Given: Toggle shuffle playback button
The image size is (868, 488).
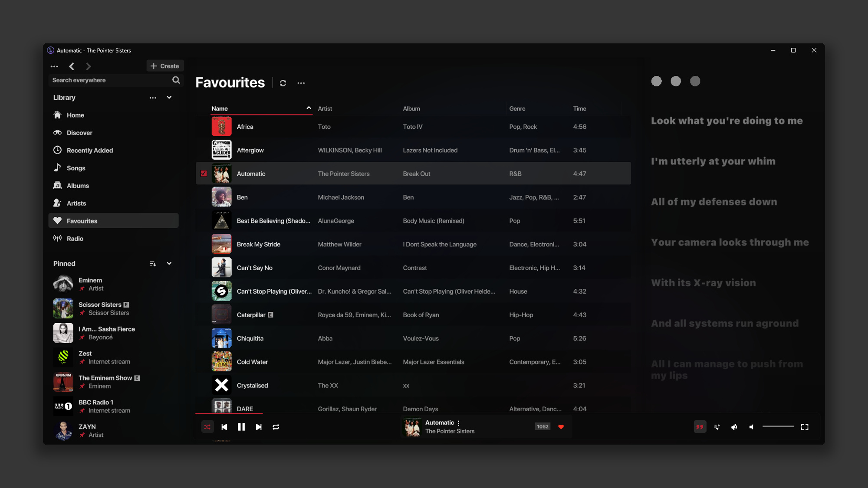Looking at the screenshot, I should coord(207,427).
